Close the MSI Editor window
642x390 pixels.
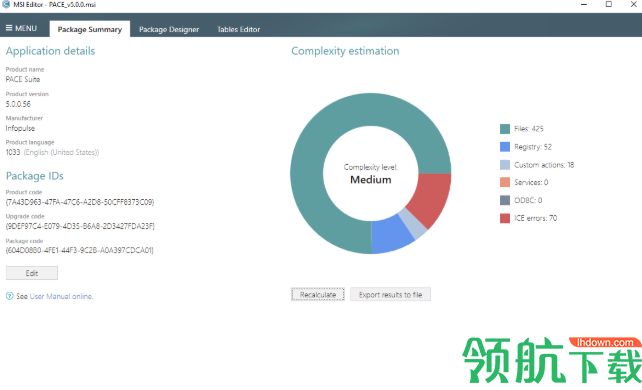(633, 4)
